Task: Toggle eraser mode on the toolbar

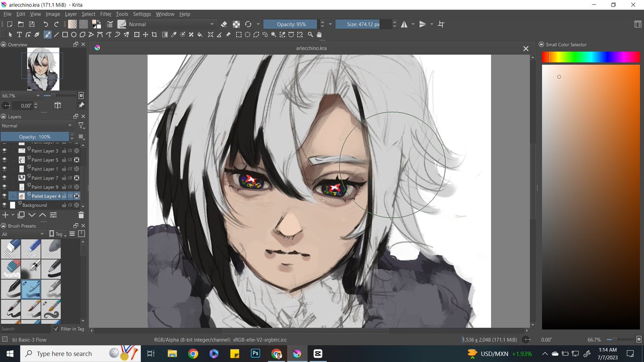Action: (224, 24)
